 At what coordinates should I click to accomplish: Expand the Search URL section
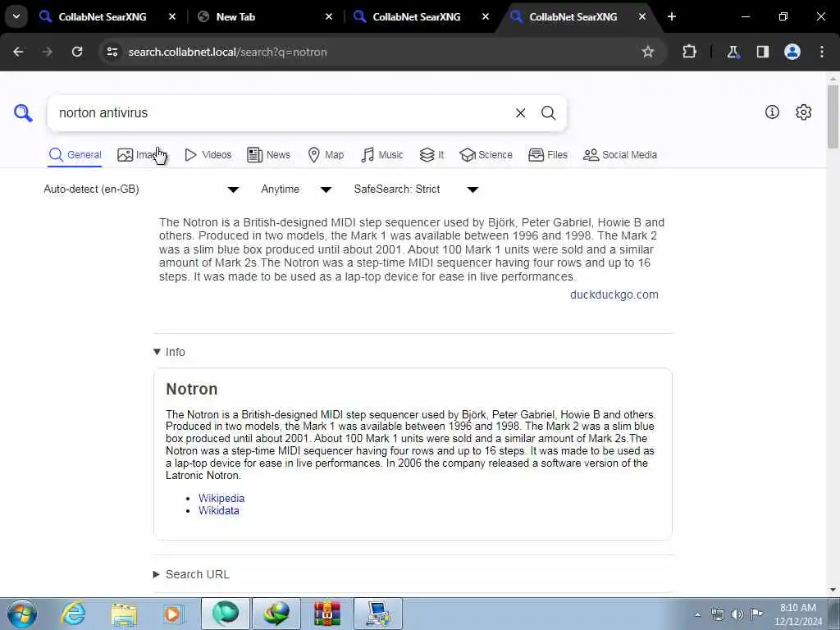pos(191,574)
